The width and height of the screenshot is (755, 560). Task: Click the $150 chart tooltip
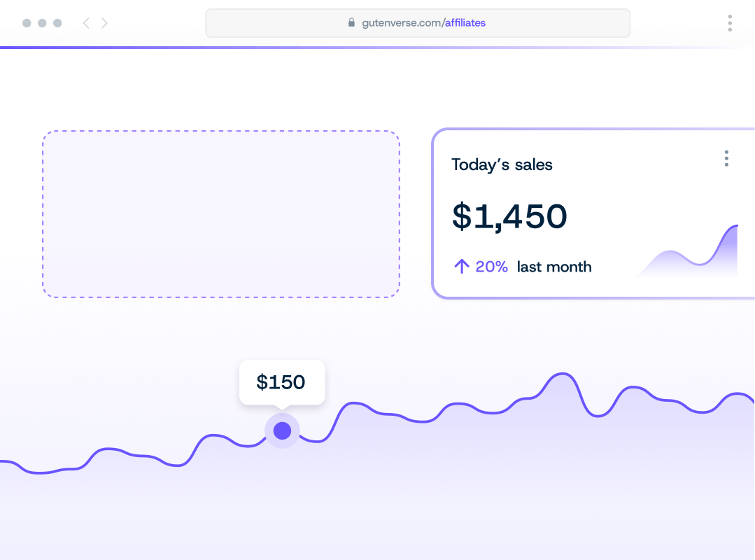point(281,382)
